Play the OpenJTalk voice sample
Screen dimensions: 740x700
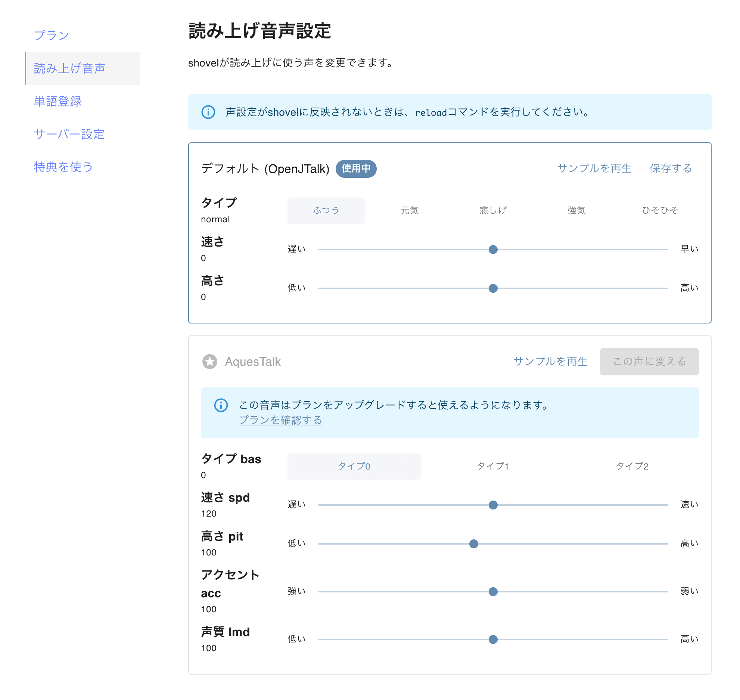coord(594,168)
